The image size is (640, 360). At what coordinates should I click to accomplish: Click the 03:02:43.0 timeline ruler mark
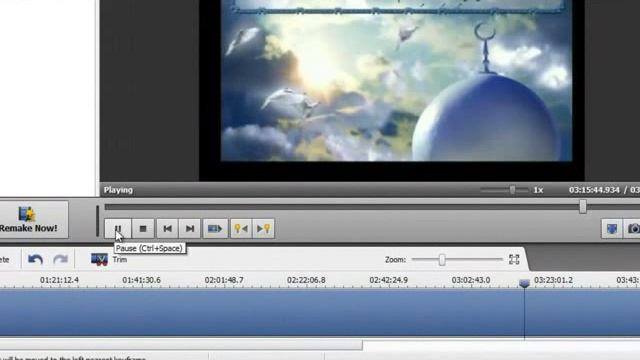(471, 280)
